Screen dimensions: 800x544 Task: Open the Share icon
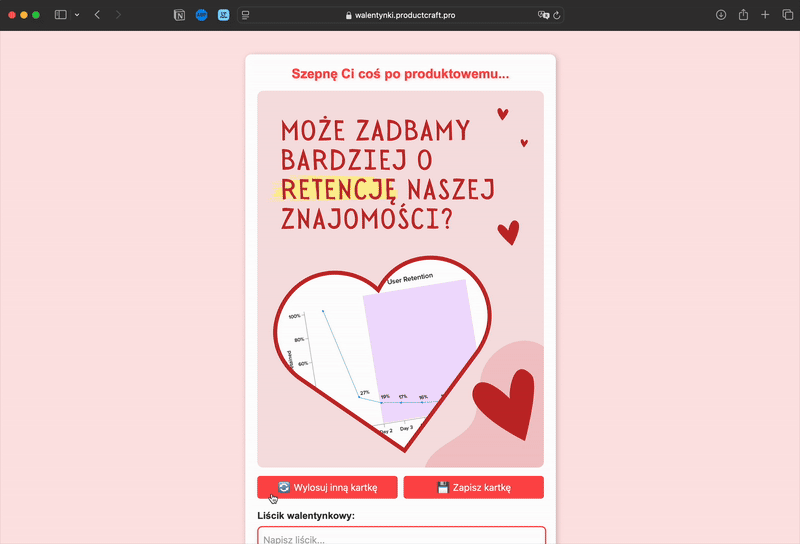[x=743, y=15]
